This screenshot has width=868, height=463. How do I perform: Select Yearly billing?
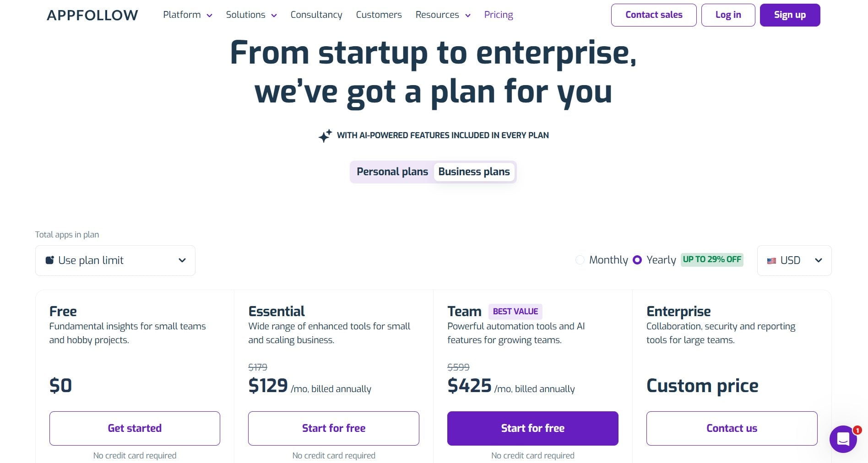point(637,260)
